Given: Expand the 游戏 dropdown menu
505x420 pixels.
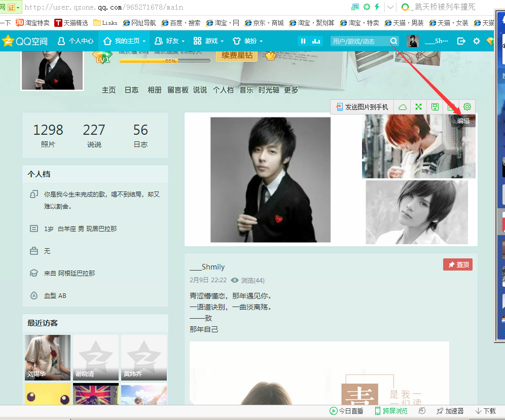Looking at the screenshot, I should click(208, 41).
